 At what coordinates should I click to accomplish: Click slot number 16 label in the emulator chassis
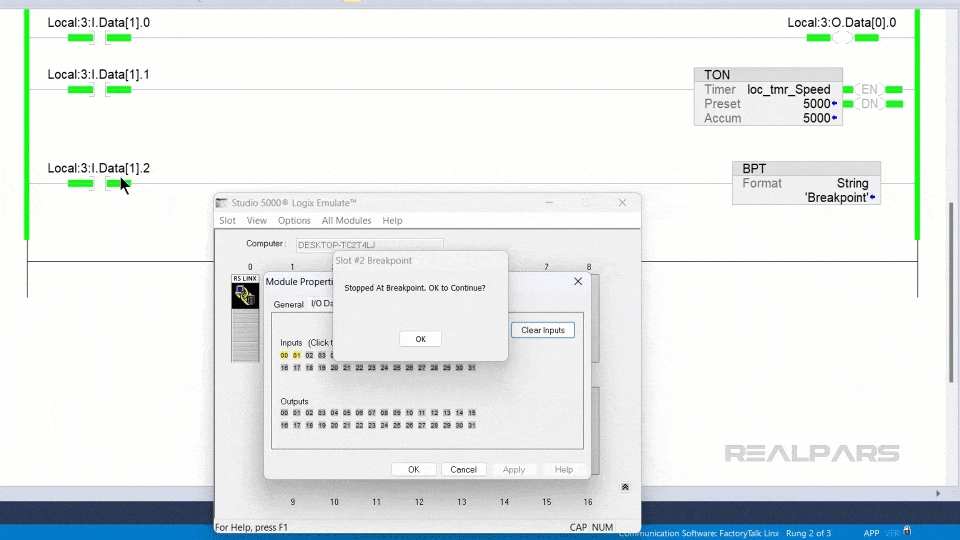[x=588, y=502]
